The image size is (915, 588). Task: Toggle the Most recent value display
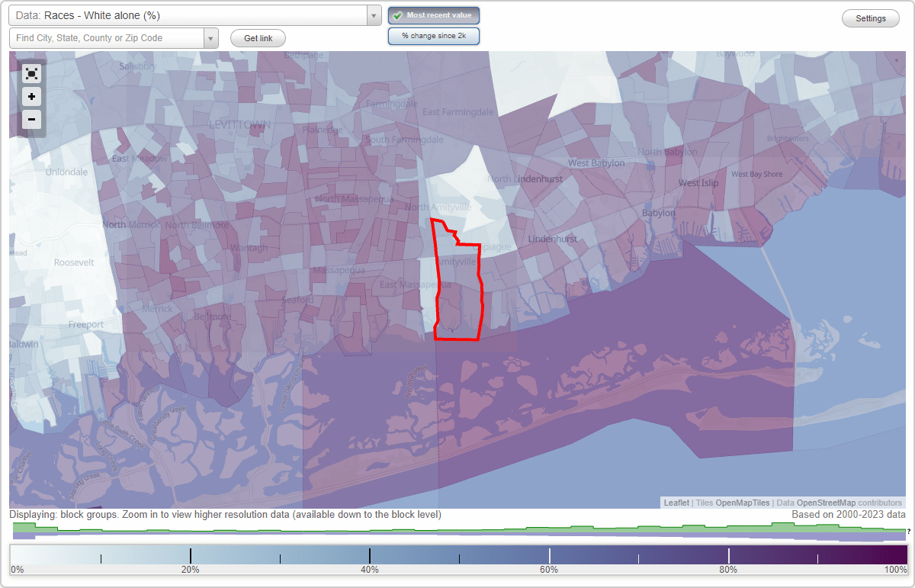[433, 14]
